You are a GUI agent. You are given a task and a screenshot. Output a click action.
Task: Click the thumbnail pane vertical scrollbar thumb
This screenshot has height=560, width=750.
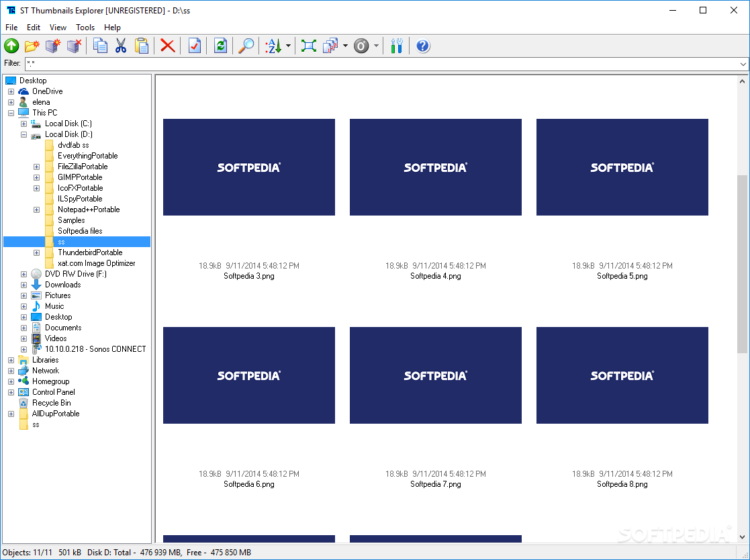coord(743,264)
